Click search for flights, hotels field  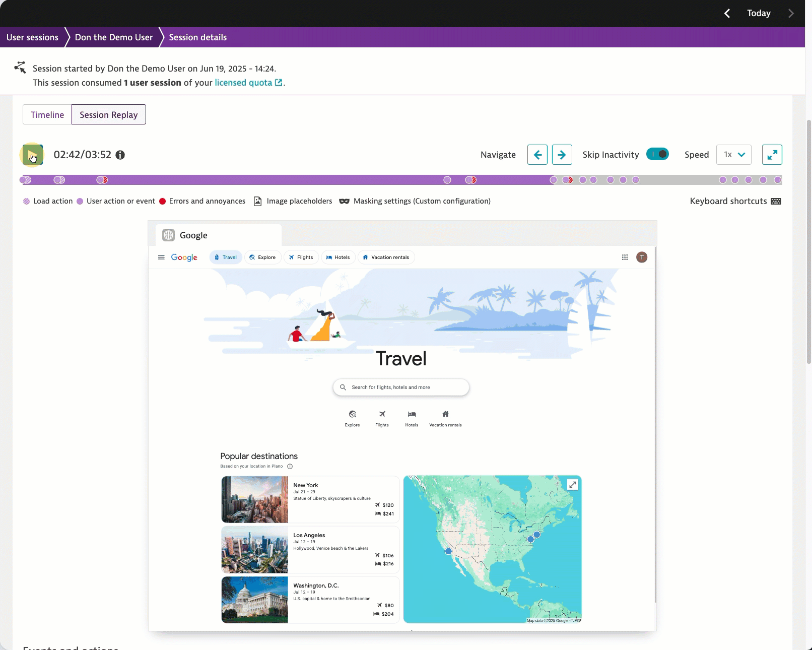(401, 387)
